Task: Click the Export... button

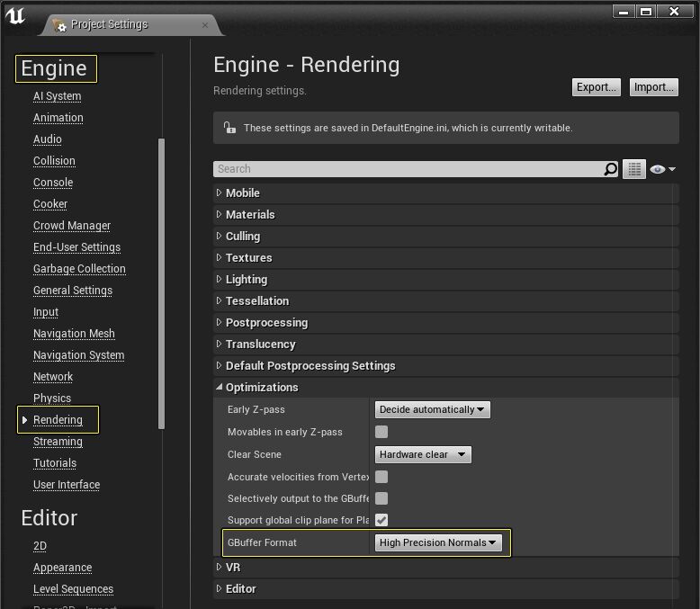Action: click(x=596, y=87)
